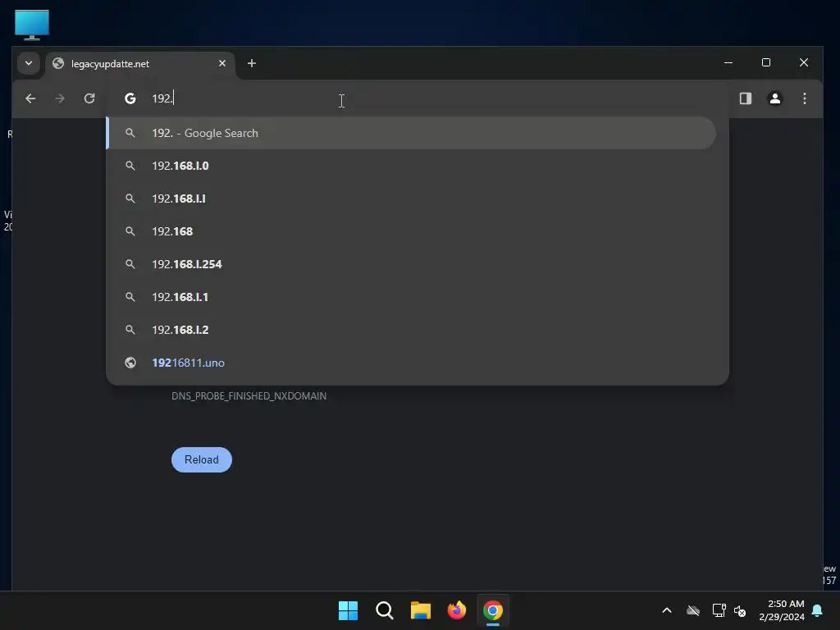The width and height of the screenshot is (840, 630).
Task: Click the OneDrive cloud tray icon
Action: tap(692, 610)
